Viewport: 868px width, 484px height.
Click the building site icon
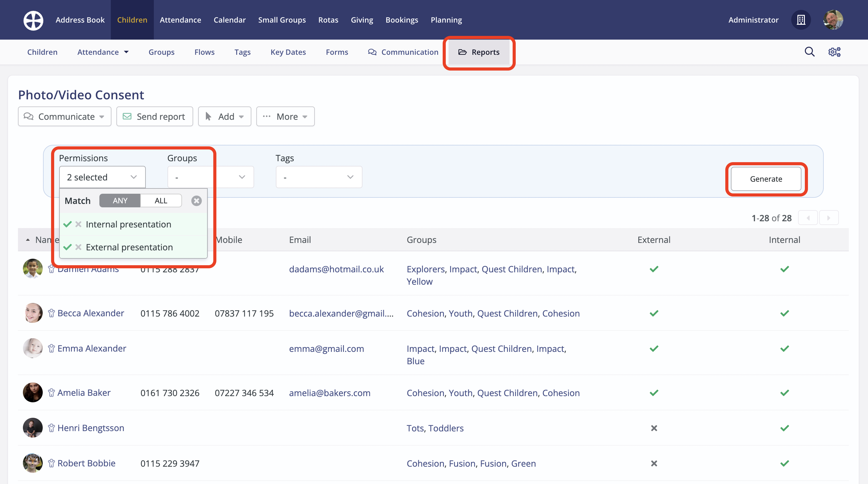[801, 20]
